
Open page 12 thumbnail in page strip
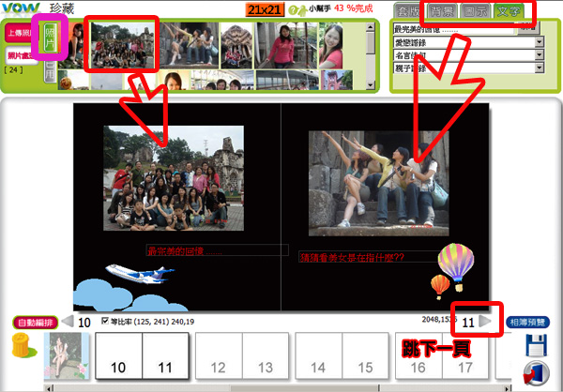[219, 355]
